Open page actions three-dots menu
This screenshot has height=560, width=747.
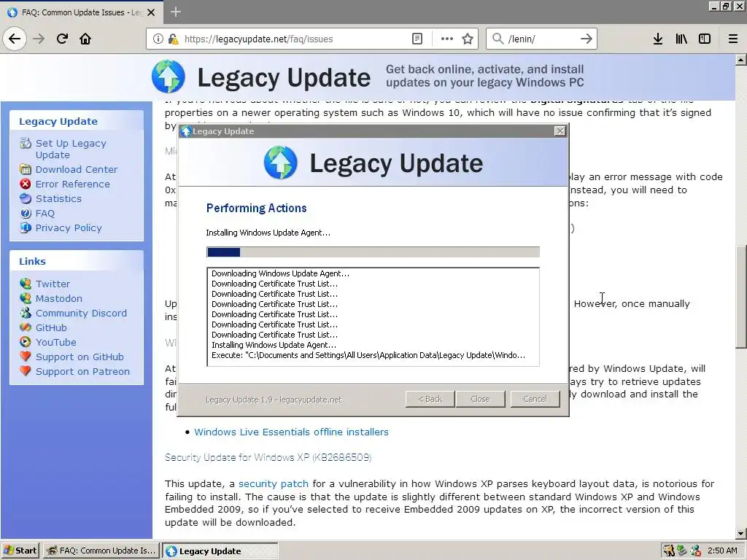447,39
